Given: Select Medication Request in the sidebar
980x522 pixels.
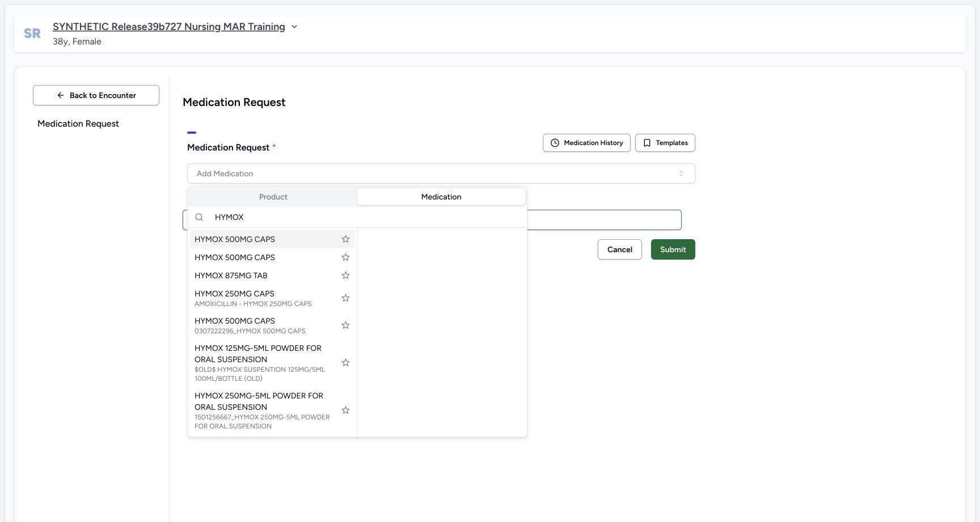Looking at the screenshot, I should point(78,124).
